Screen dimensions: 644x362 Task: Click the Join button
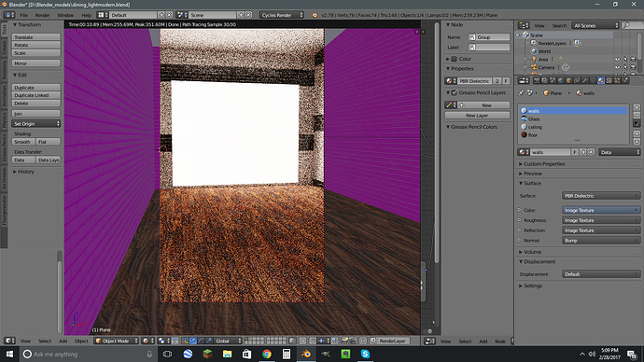tap(36, 113)
